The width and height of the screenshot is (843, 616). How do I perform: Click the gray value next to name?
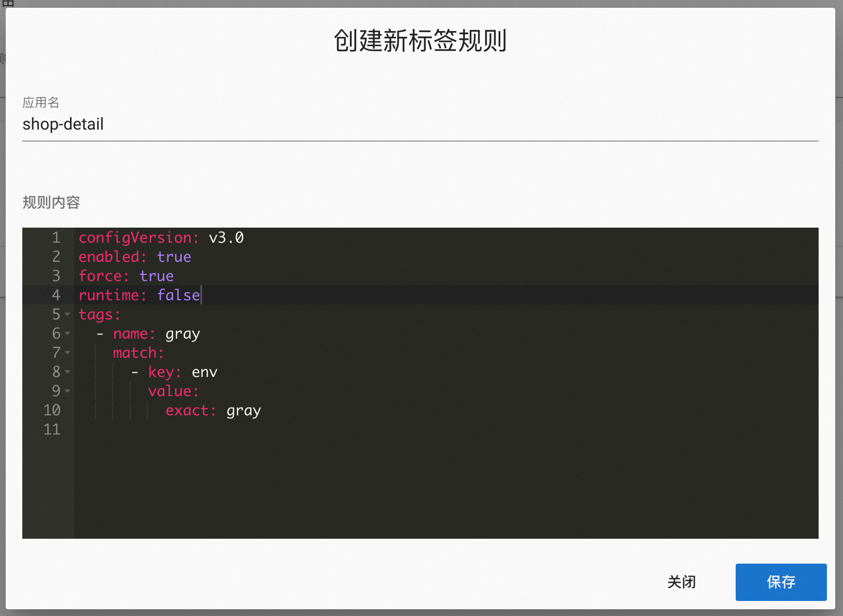point(182,334)
